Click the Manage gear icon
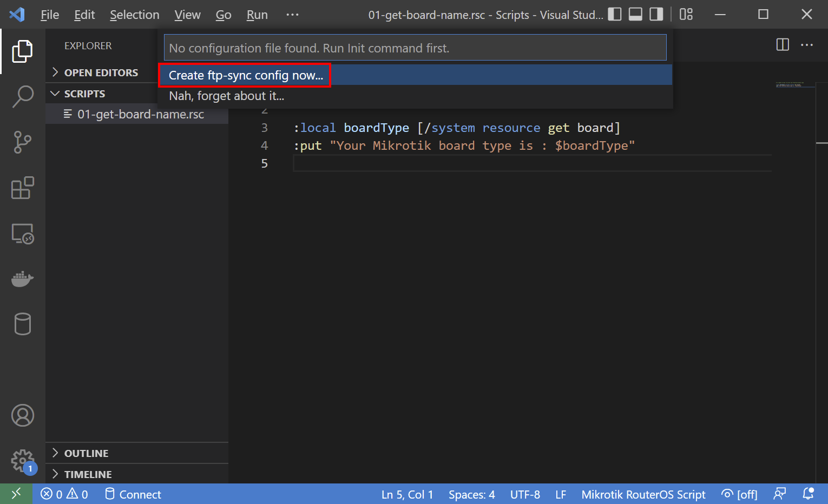The image size is (828, 504). pyautogui.click(x=23, y=461)
